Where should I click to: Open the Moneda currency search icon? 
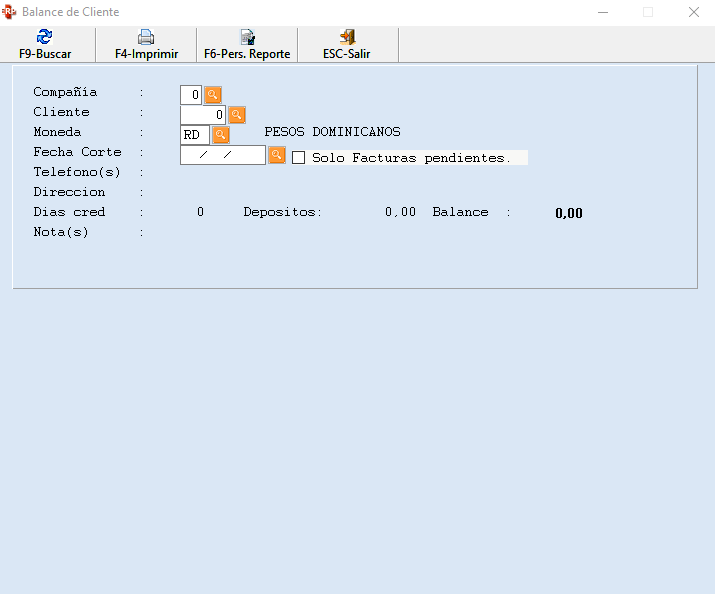(221, 135)
